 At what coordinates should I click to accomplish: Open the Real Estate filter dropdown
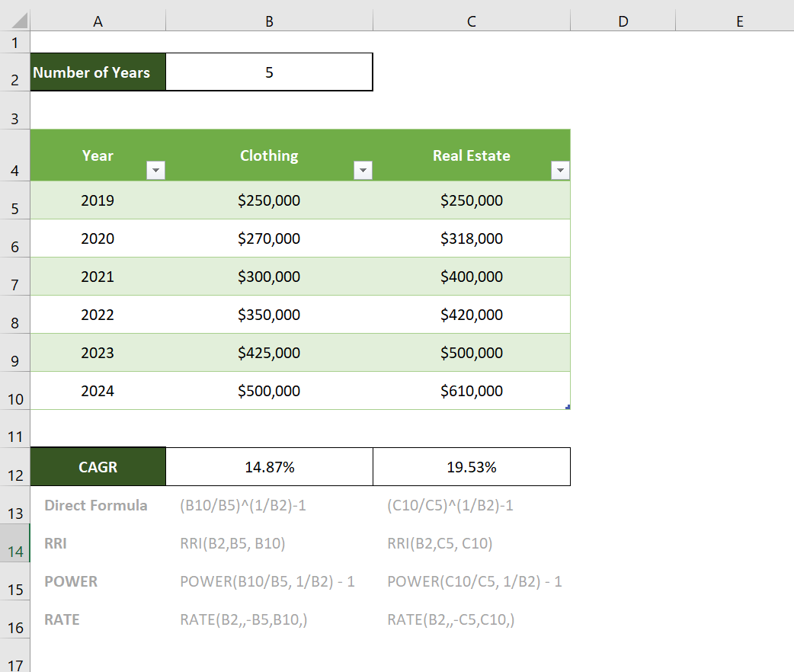pyautogui.click(x=561, y=170)
